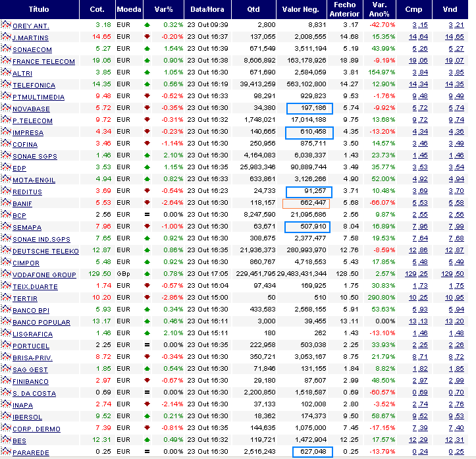
Task: Click the ALTRI yearly change 154.97%
Action: point(382,72)
